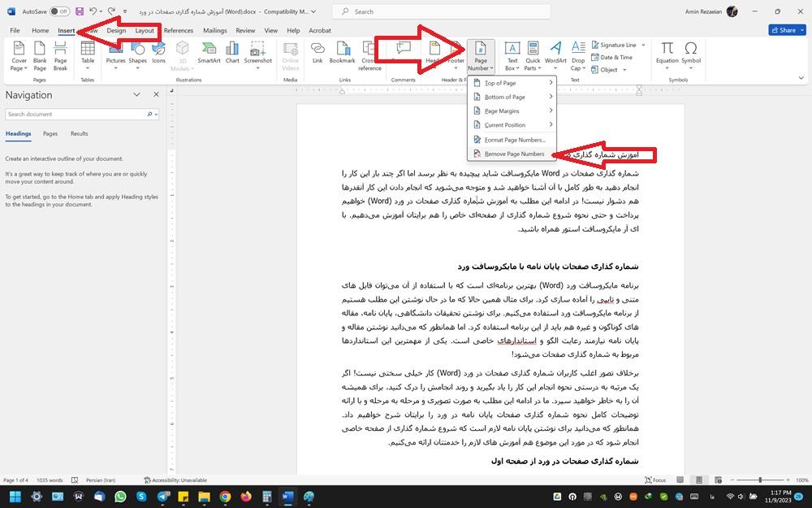Screen dimensions: 812x508
Task: Click the Share button
Action: click(x=785, y=29)
